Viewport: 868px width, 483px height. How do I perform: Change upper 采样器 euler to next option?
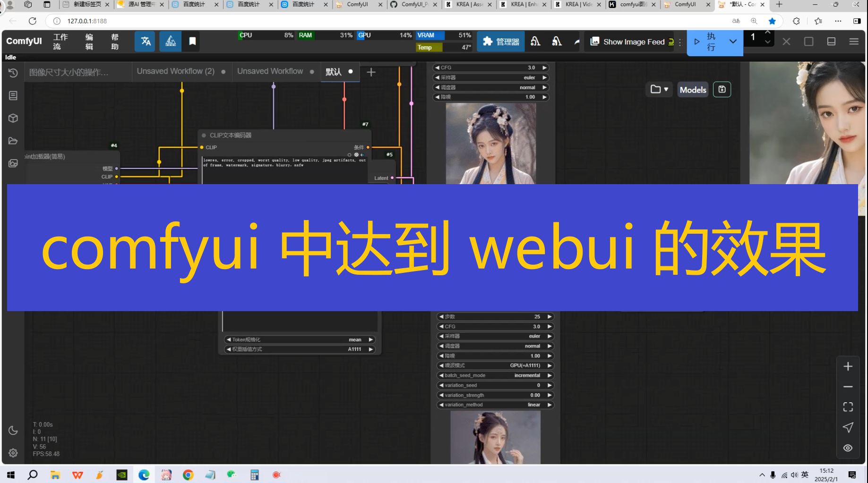click(x=544, y=77)
